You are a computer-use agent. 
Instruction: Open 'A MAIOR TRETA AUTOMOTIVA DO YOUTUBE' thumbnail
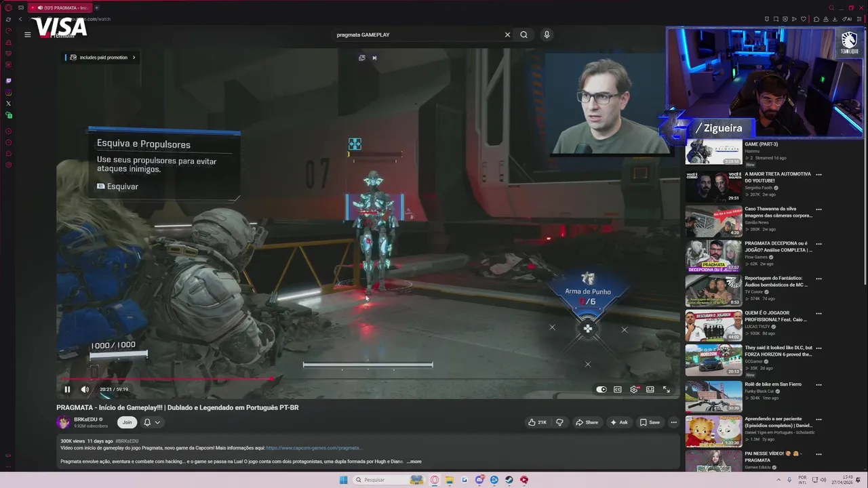click(x=713, y=186)
